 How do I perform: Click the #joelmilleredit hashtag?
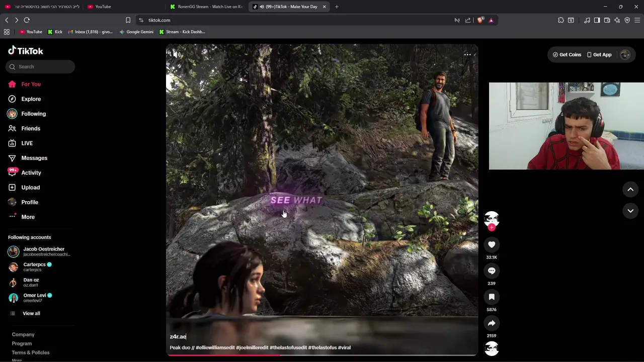coord(252,347)
